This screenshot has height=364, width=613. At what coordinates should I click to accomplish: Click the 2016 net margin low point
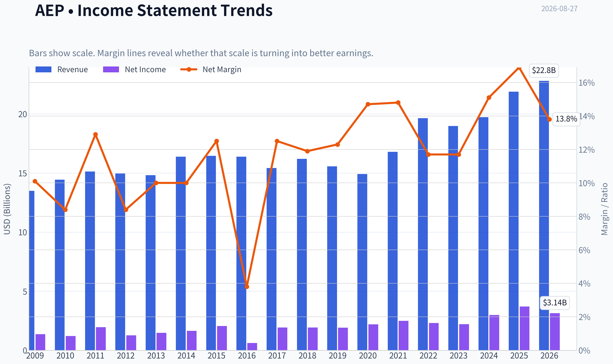pyautogui.click(x=247, y=287)
